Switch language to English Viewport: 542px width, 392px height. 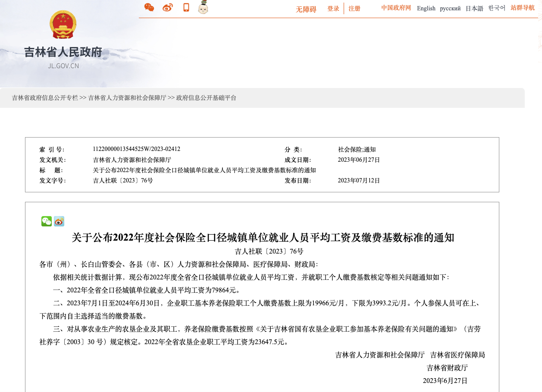[426, 8]
